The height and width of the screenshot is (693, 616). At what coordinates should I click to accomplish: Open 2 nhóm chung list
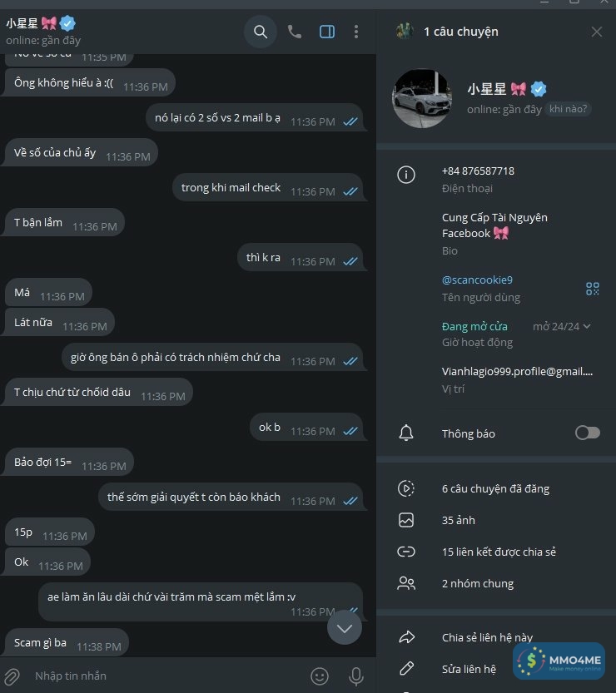495,584
